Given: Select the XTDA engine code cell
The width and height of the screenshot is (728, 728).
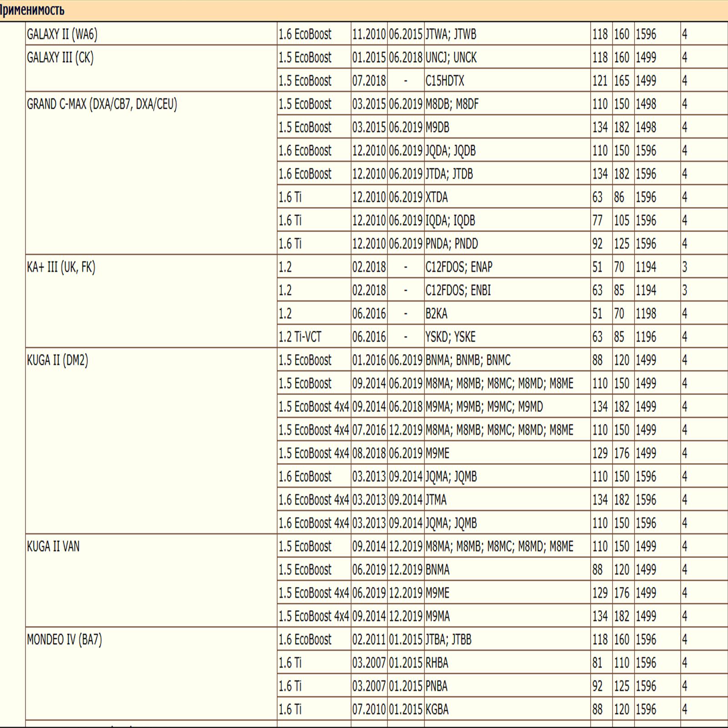Looking at the screenshot, I should (436, 197).
